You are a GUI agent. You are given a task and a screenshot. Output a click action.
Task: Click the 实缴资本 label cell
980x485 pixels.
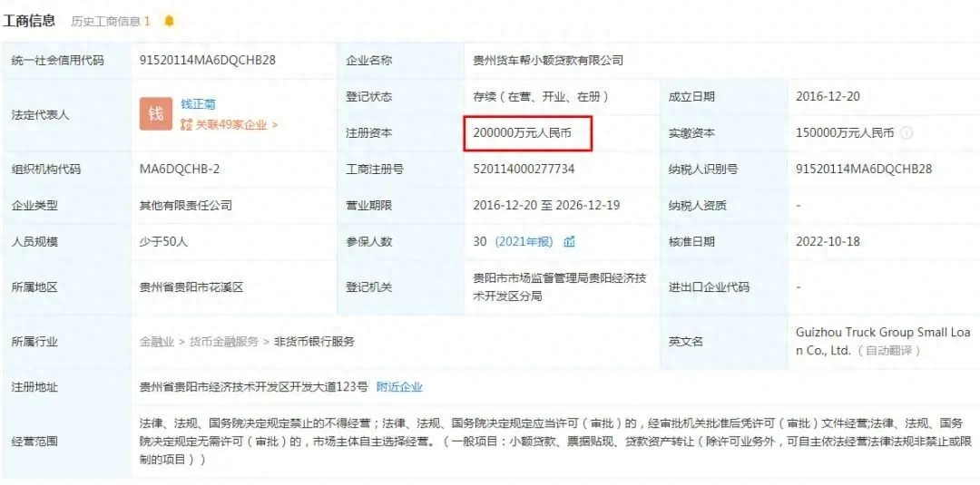pyautogui.click(x=724, y=133)
